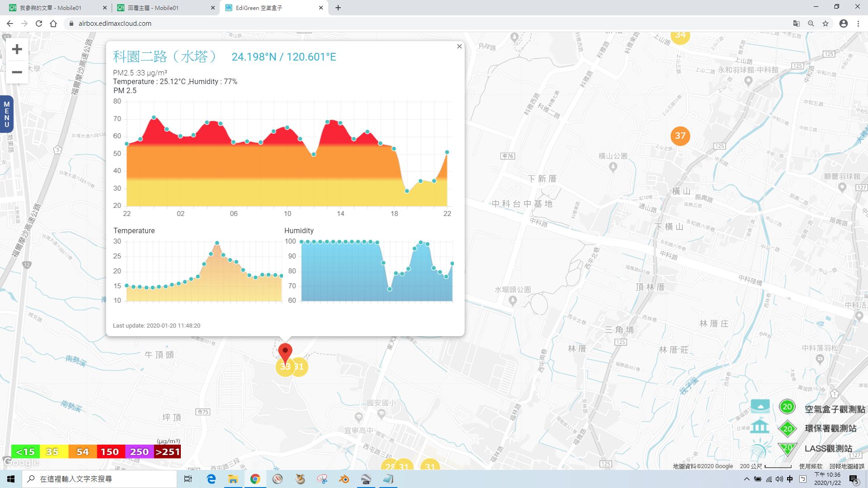Open File Explorer from taskbar

[x=233, y=479]
